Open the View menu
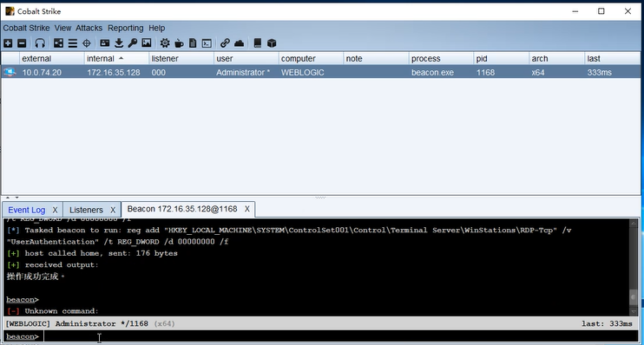The image size is (644, 345). click(62, 28)
